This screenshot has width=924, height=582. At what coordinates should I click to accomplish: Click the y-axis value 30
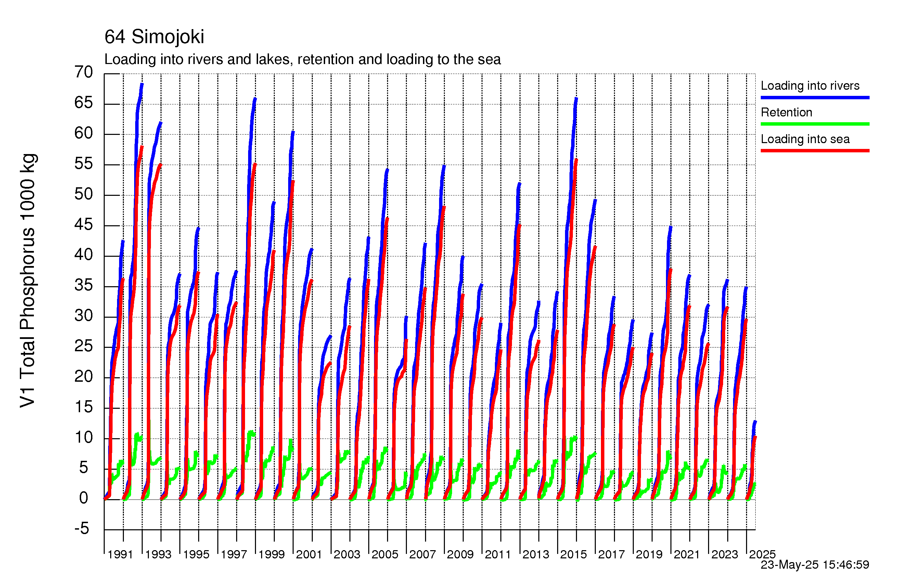pyautogui.click(x=84, y=316)
